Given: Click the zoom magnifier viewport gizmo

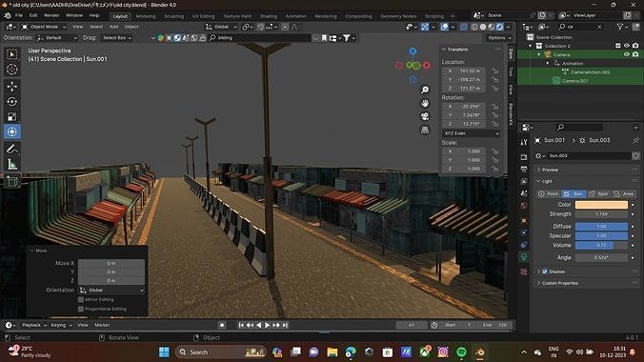Looking at the screenshot, I should point(425,90).
